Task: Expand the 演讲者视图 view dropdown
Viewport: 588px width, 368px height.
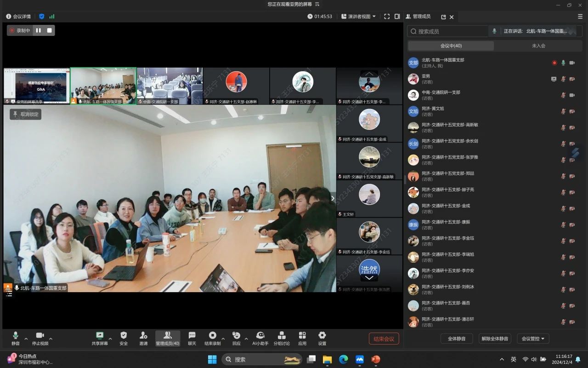Action: (359, 17)
